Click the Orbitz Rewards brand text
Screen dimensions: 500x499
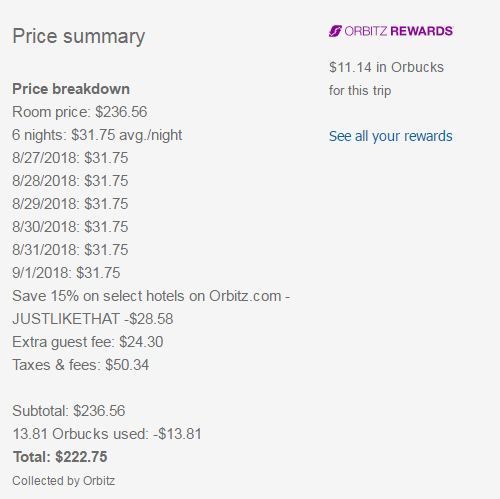[x=398, y=31]
